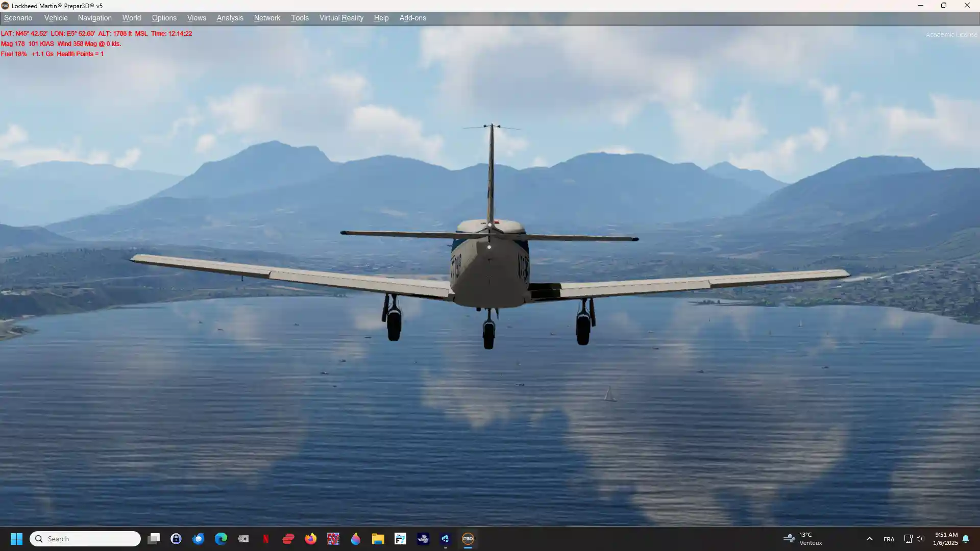Open the Views menu
Viewport: 980px width, 551px height.
(197, 18)
